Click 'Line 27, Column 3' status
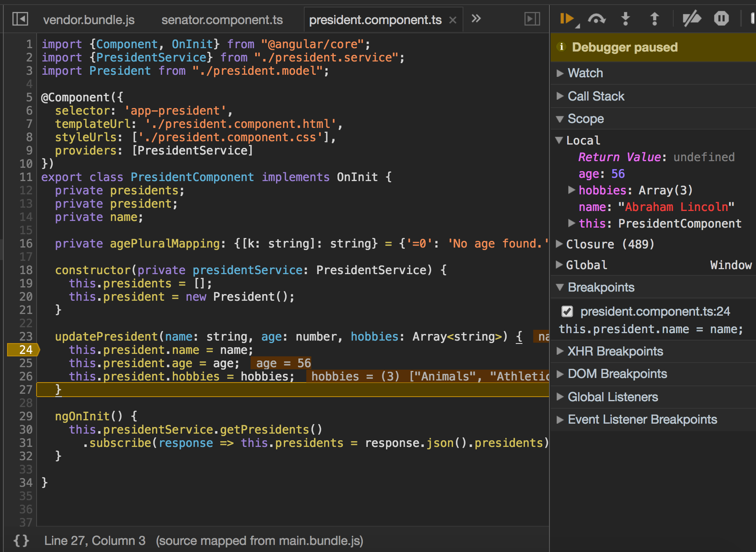756x552 pixels. 95,540
